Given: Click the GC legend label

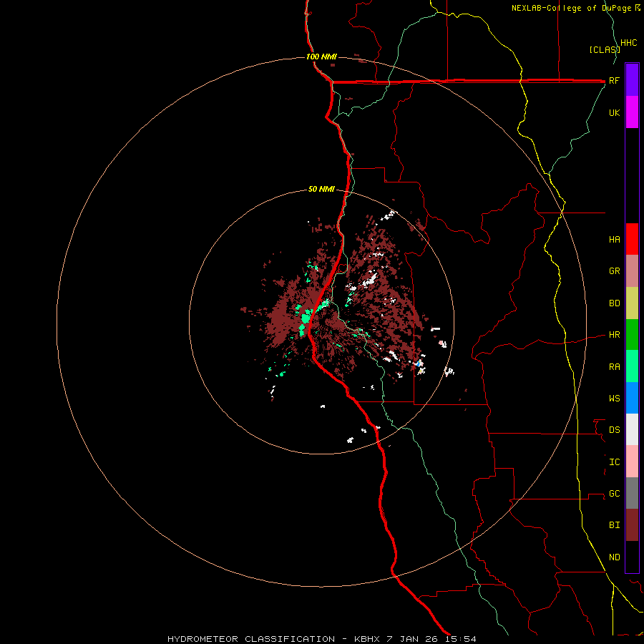Looking at the screenshot, I should click(615, 493).
